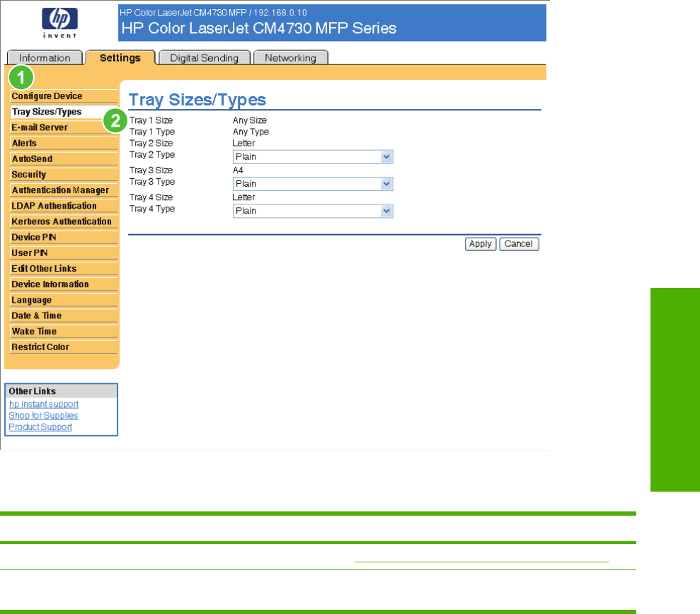Expand the Tray 3 Type dropdown
700x614 pixels.
click(x=313, y=184)
